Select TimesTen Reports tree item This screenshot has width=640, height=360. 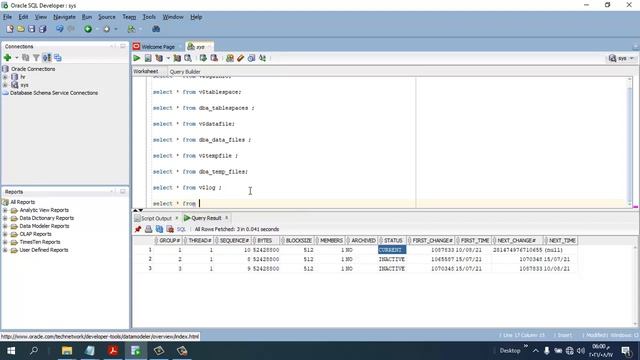[40, 242]
